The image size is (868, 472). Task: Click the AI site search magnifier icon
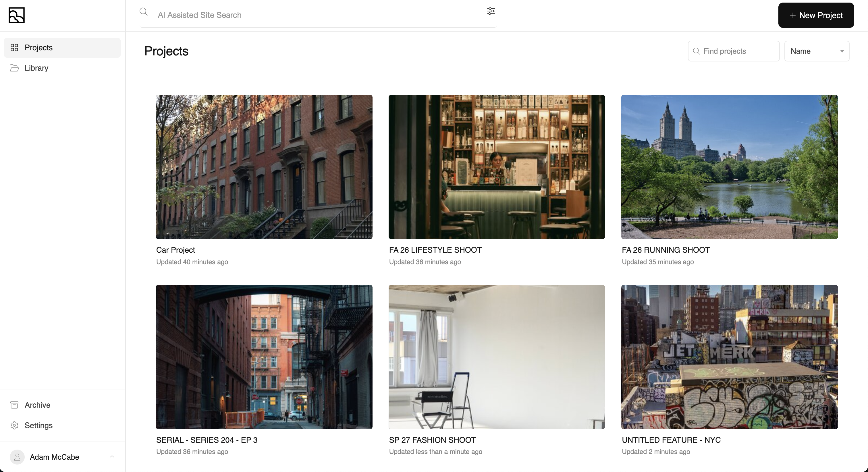tap(144, 12)
